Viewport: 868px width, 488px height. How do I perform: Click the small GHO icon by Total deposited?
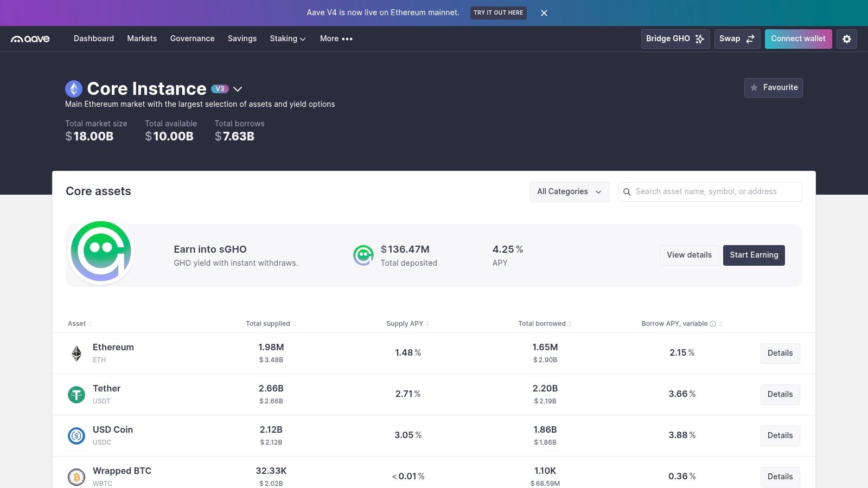click(363, 255)
